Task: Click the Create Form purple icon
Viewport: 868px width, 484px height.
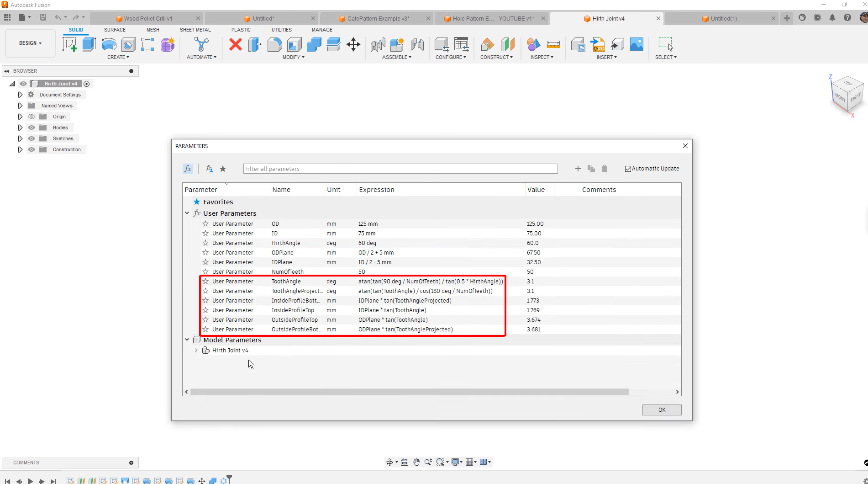Action: (x=168, y=44)
